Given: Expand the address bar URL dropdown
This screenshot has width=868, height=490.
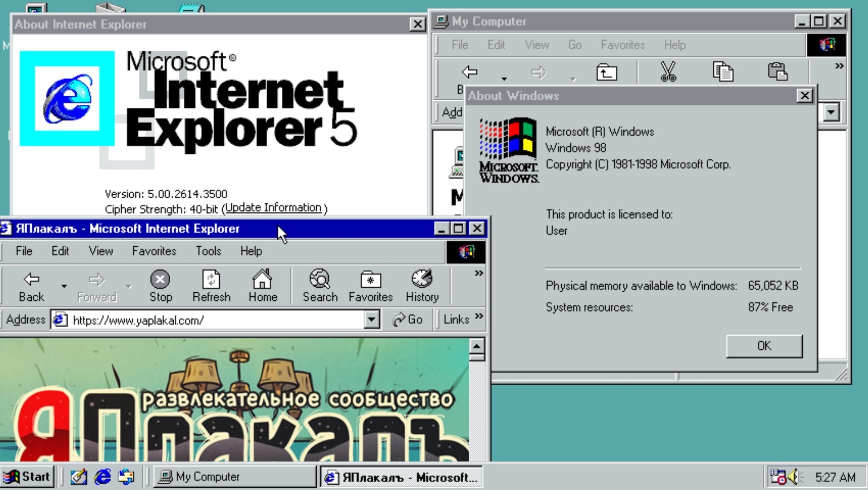Looking at the screenshot, I should coord(372,320).
